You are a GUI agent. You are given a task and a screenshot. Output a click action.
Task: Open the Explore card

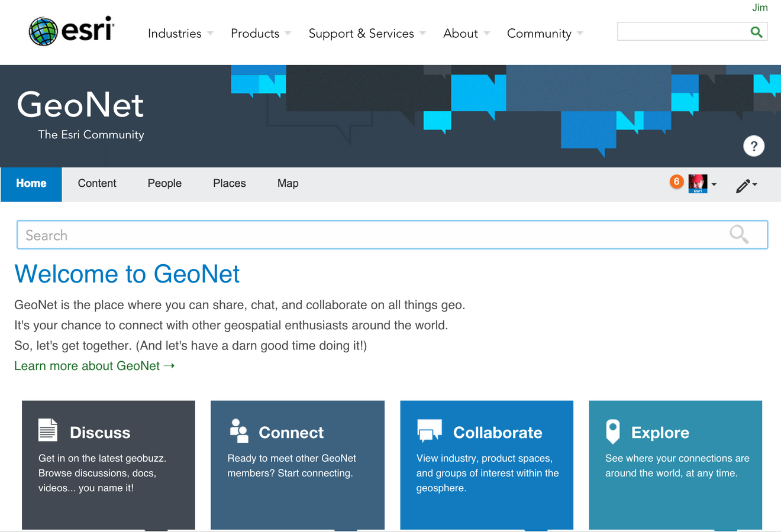676,465
